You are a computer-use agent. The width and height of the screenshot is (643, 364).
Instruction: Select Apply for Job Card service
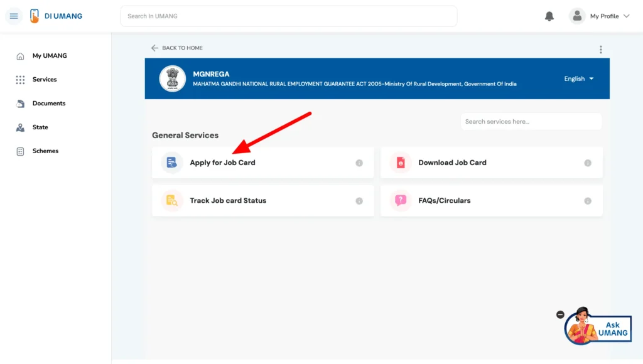(223, 163)
